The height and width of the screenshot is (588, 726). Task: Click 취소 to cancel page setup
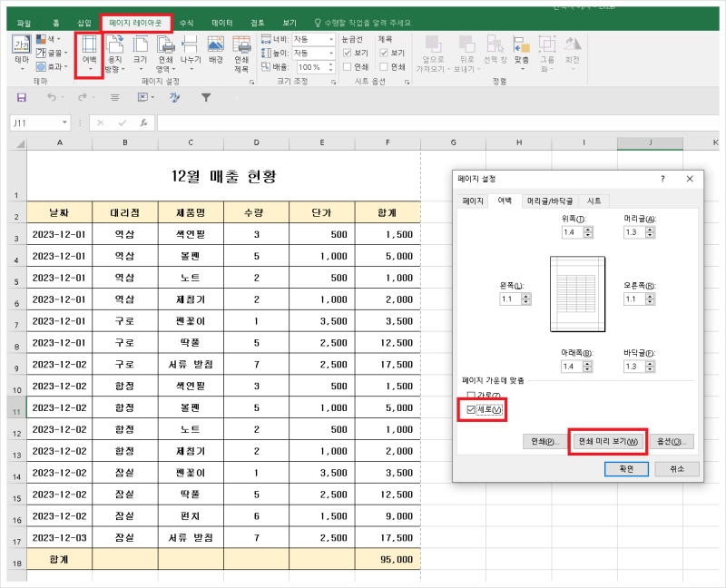point(677,469)
